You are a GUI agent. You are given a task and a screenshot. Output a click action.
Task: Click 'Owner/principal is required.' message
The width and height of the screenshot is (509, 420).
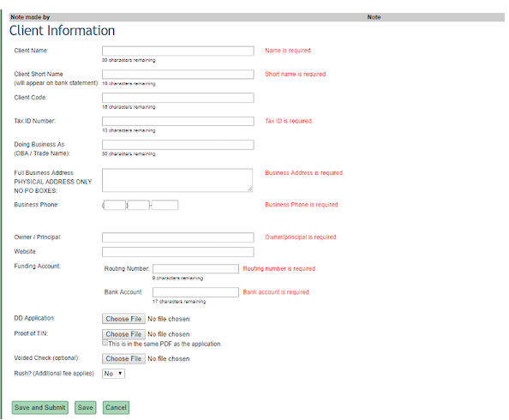pyautogui.click(x=302, y=237)
